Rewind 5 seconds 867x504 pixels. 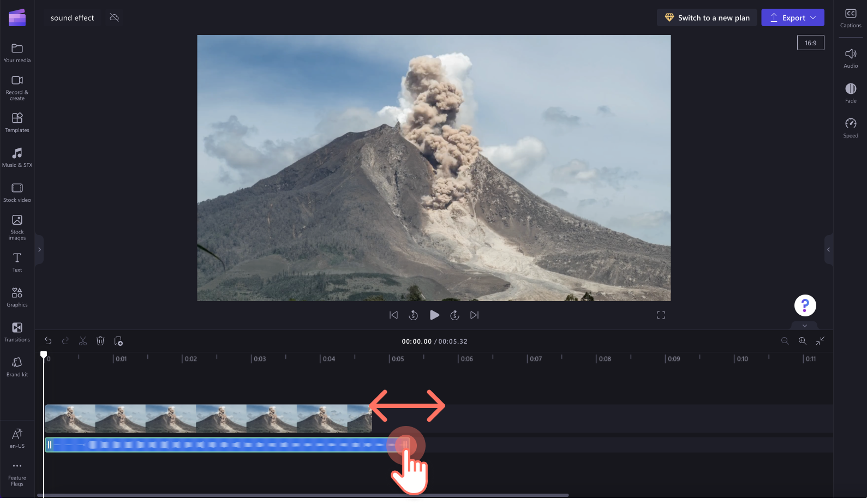coord(414,315)
